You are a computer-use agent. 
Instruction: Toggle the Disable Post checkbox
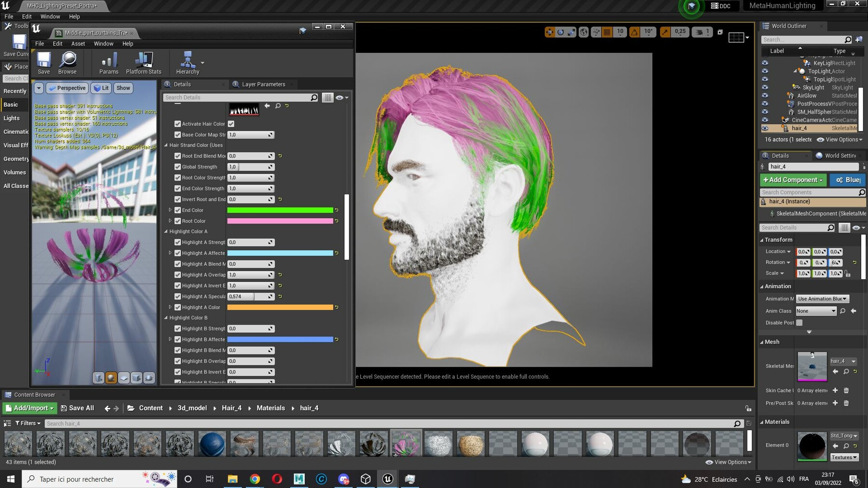point(799,323)
